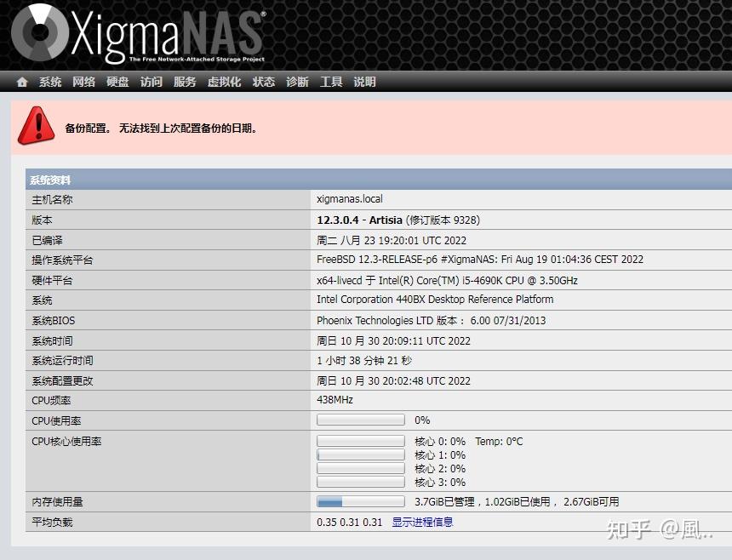Open the 诊断 menu
Image resolution: width=732 pixels, height=560 pixels.
pyautogui.click(x=296, y=82)
